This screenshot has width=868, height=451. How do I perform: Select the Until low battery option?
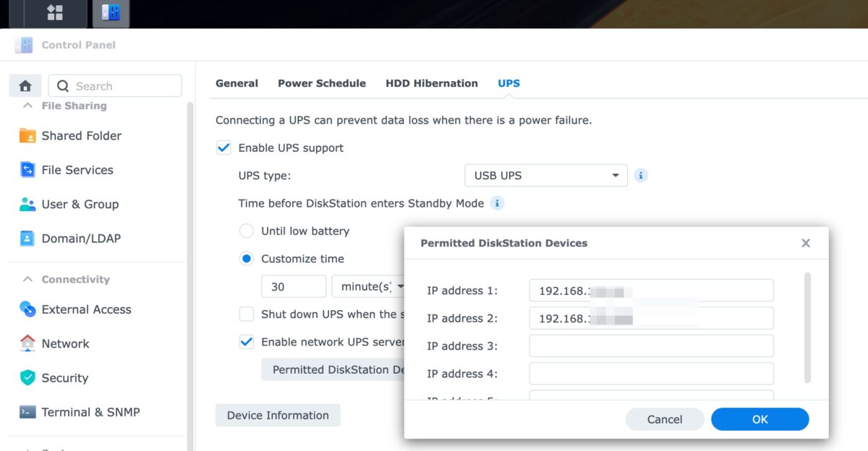(x=245, y=231)
